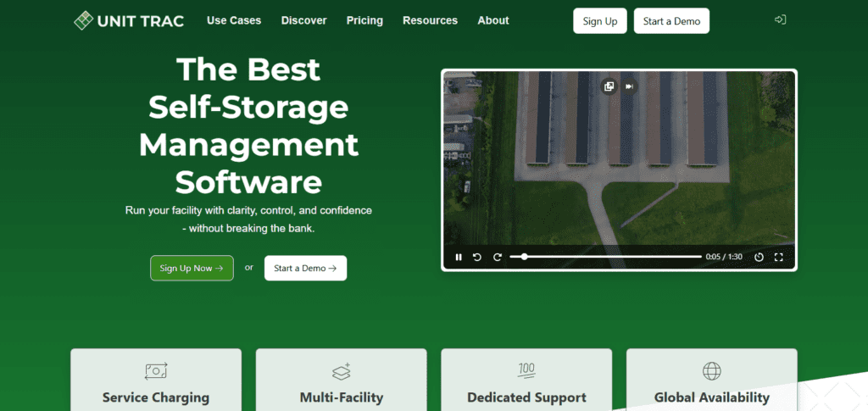Click the headline "The Best Self-Storage Management Software"

(248, 125)
